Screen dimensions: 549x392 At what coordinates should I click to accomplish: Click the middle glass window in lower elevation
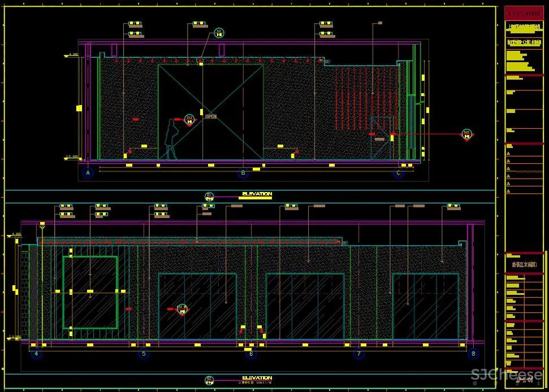pos(305,306)
